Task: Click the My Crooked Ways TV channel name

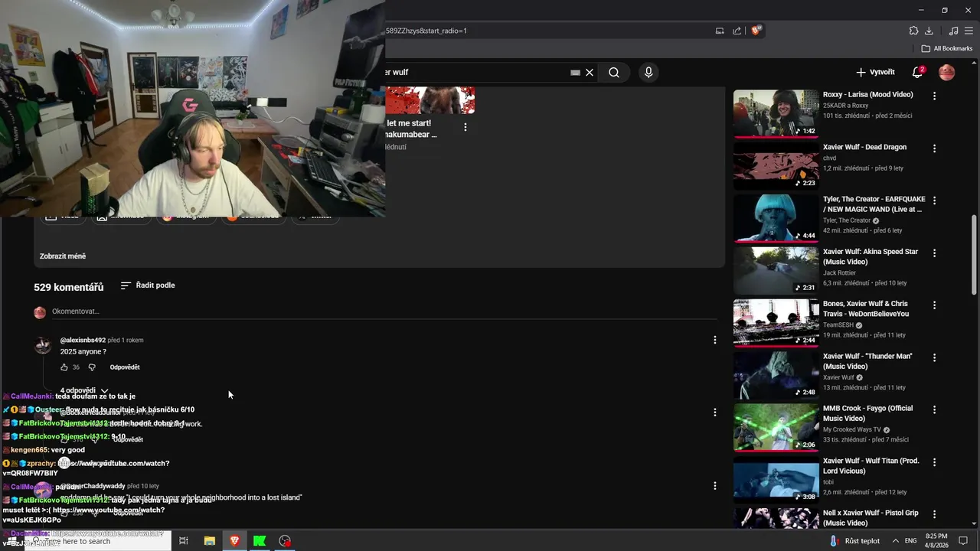Action: click(x=851, y=429)
